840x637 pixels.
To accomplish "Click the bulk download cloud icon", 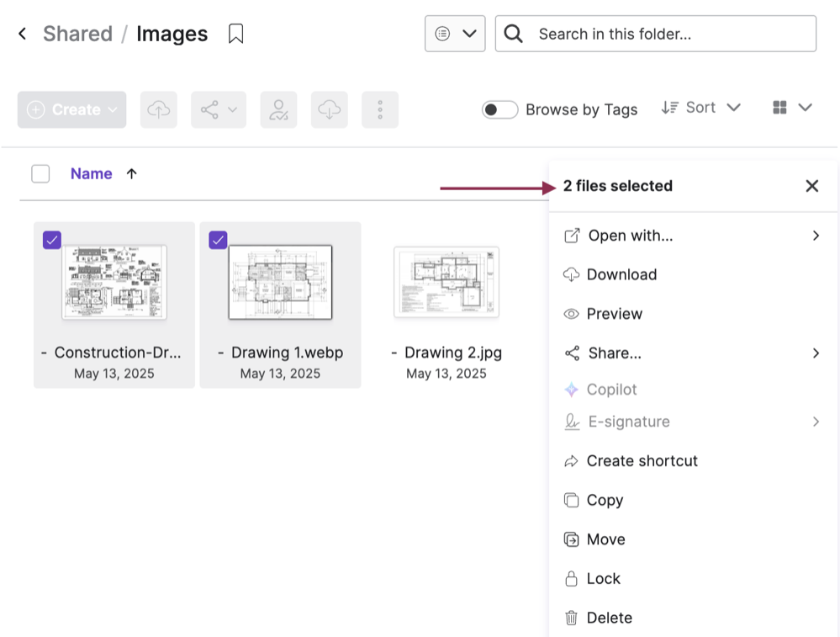I will pos(329,109).
